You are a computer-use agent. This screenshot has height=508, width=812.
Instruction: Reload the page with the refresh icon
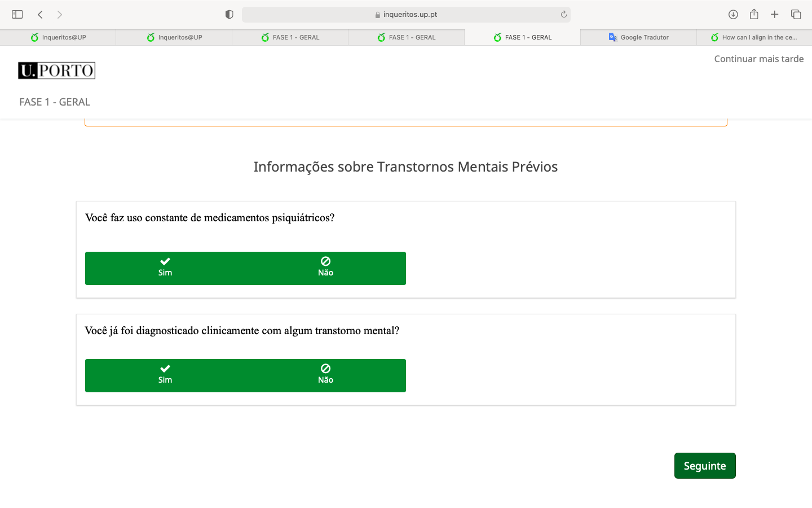coord(563,15)
